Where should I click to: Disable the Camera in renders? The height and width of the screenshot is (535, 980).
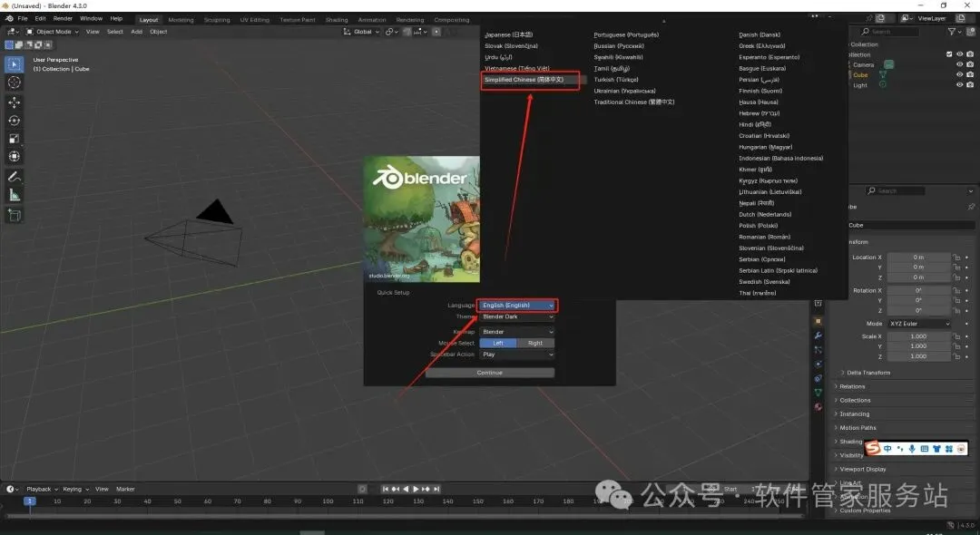pyautogui.click(x=970, y=64)
